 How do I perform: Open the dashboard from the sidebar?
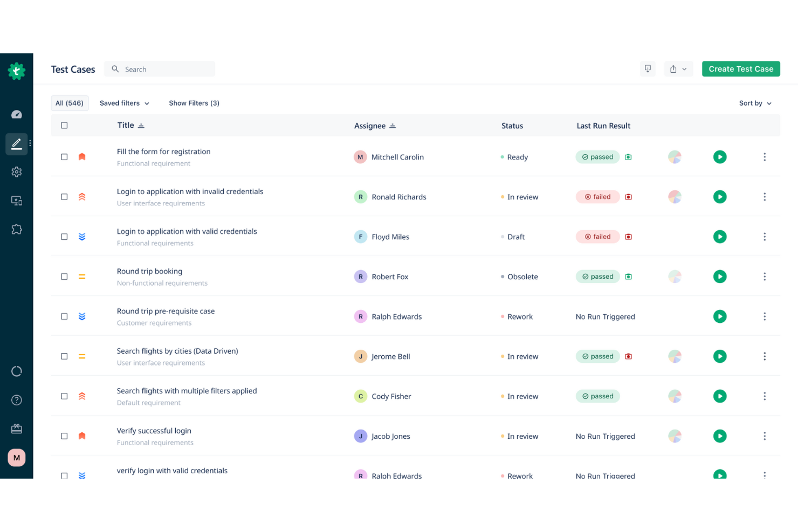click(17, 114)
